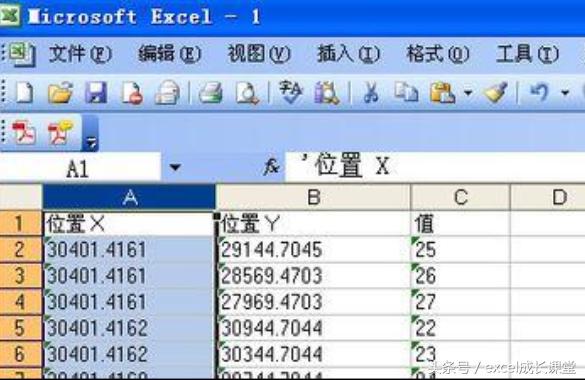
Task: Select row 2 by its row header
Action: (21, 250)
